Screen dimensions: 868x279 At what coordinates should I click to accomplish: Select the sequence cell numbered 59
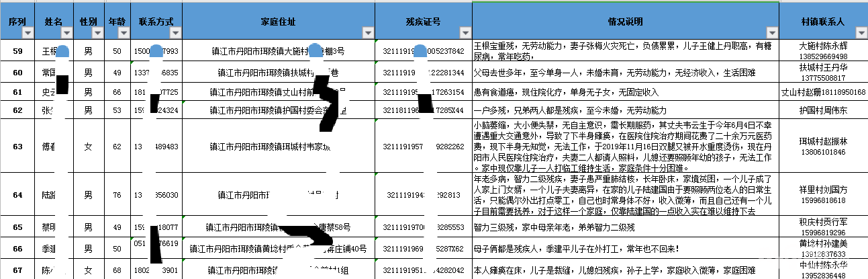pyautogui.click(x=17, y=51)
